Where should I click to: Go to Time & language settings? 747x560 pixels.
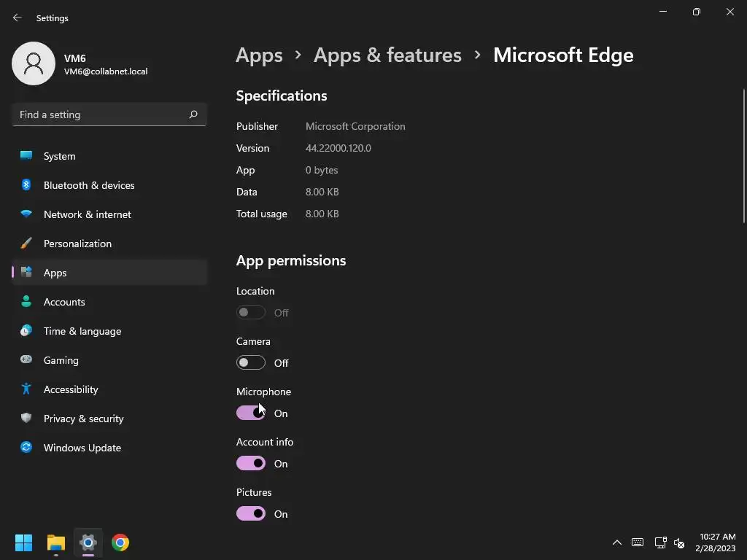click(x=82, y=331)
